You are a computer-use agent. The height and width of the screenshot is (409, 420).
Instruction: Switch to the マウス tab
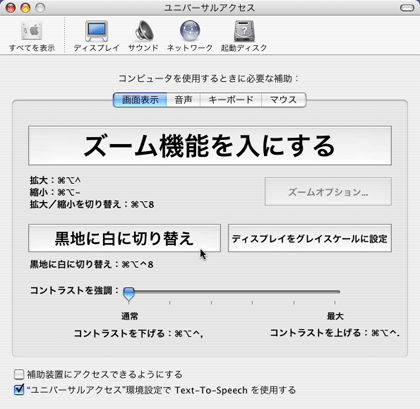click(x=283, y=100)
